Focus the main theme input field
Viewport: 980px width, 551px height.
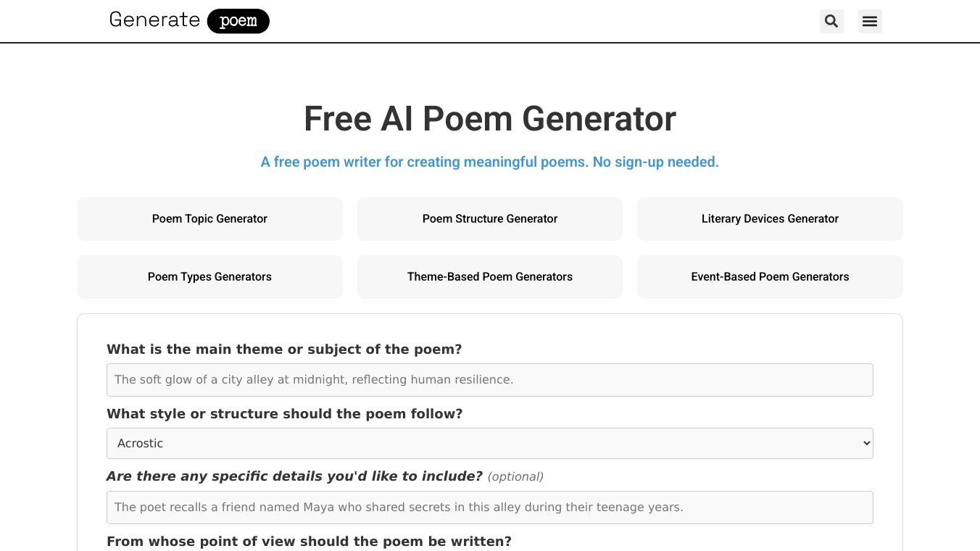coord(490,380)
